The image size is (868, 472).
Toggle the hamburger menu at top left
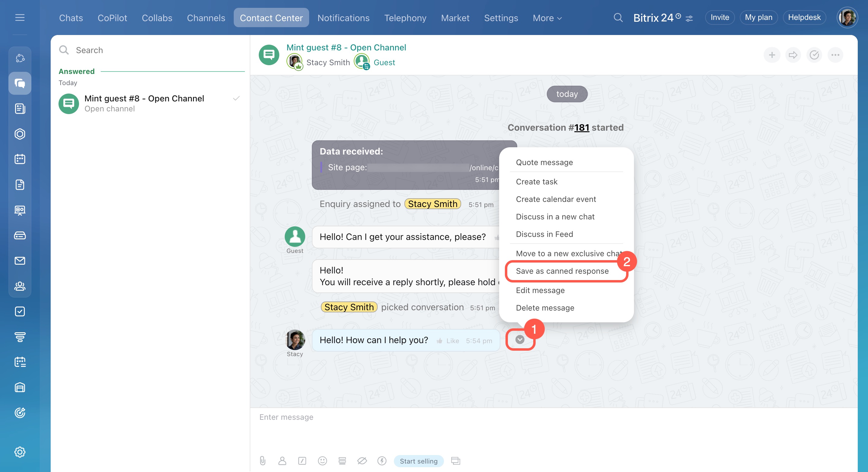(20, 18)
